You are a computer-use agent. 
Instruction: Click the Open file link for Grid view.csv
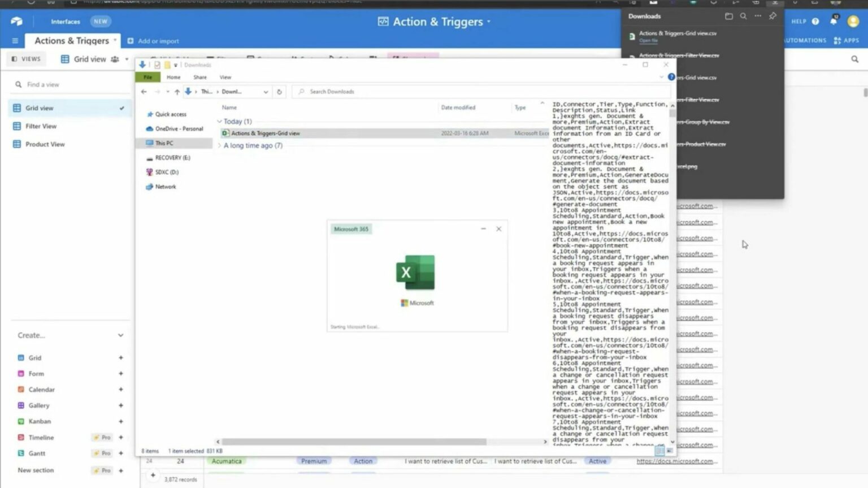click(x=648, y=41)
